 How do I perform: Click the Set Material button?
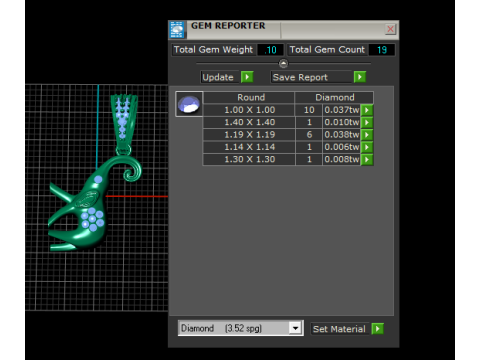(x=339, y=329)
